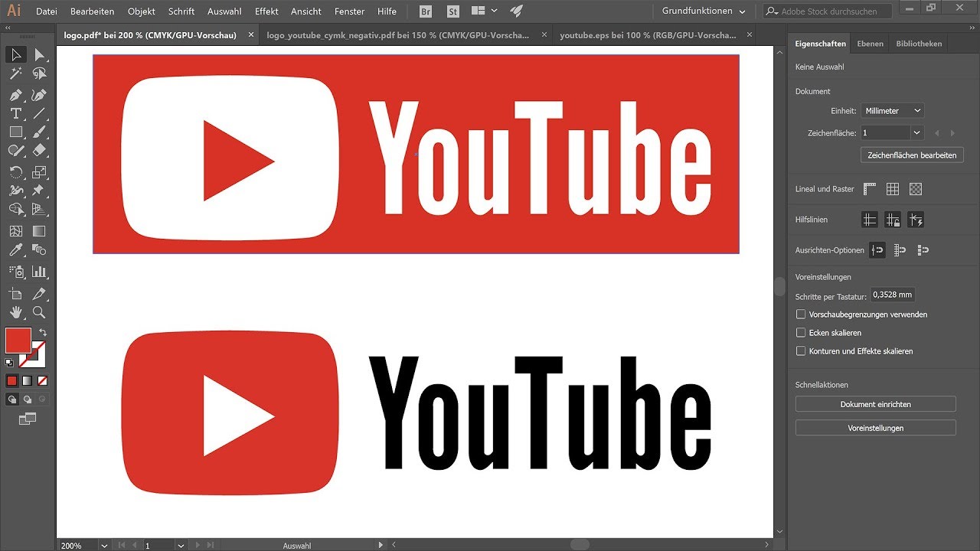Reset to default fill and stroke
Screen dimensions: 980x551
(9, 363)
